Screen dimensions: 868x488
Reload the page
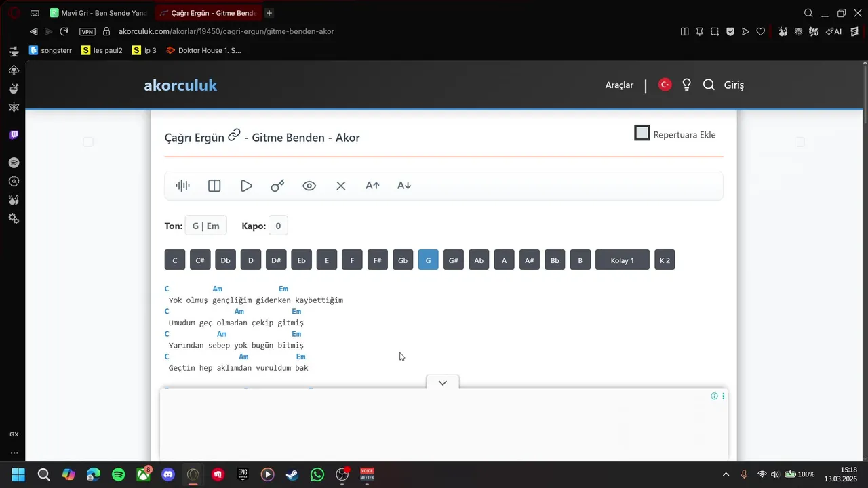pos(64,31)
